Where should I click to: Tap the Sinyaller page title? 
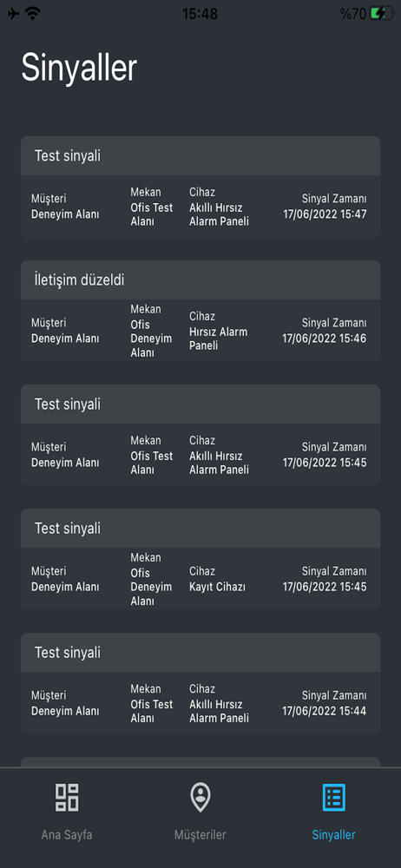[79, 69]
